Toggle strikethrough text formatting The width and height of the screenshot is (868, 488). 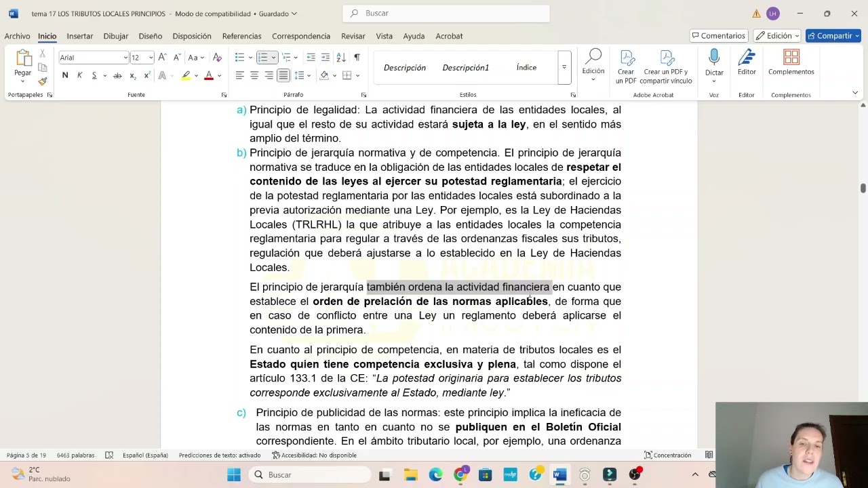point(117,75)
